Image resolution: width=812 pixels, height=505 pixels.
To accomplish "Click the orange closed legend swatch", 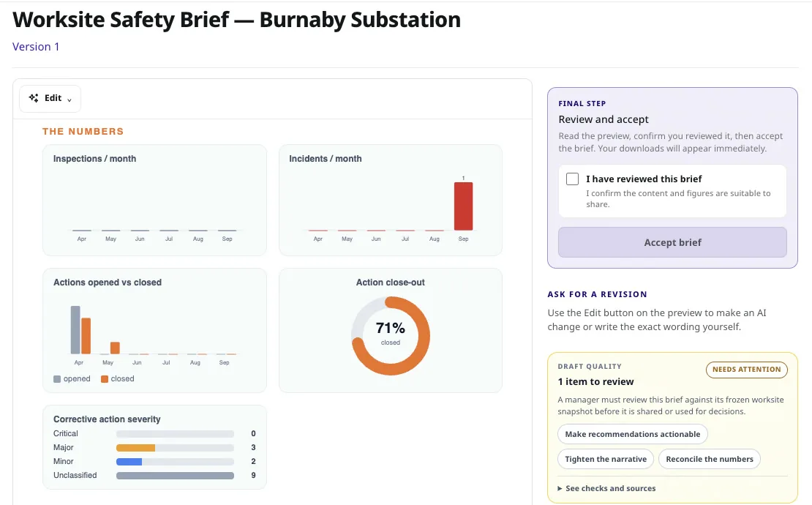I will (x=104, y=379).
